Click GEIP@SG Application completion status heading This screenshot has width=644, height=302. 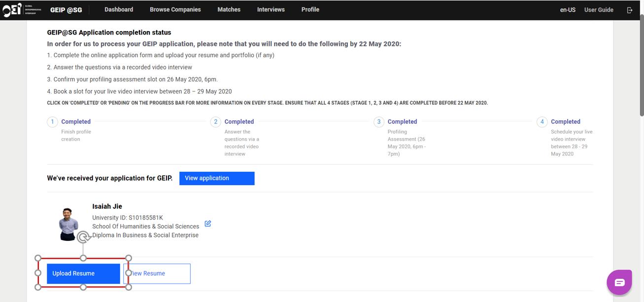109,33
